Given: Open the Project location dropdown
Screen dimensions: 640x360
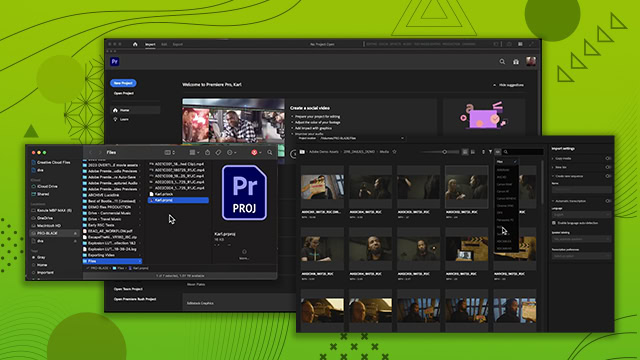Looking at the screenshot, I should [x=362, y=138].
